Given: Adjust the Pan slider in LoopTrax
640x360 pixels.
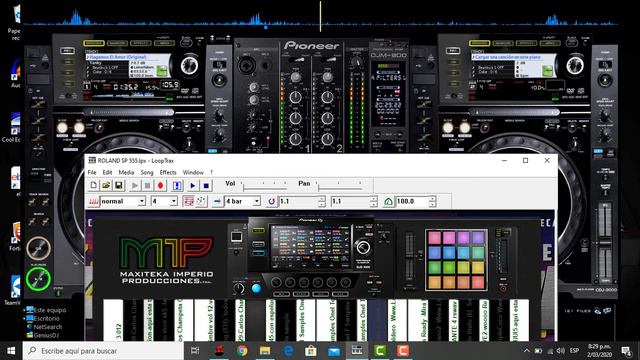Looking at the screenshot, I should pos(340,186).
